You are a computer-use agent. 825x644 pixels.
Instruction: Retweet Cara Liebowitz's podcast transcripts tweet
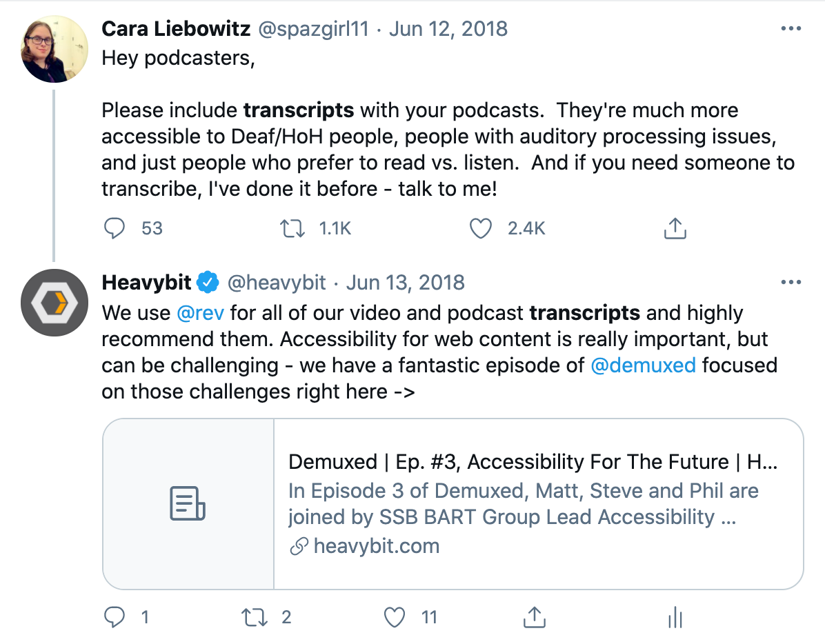292,229
